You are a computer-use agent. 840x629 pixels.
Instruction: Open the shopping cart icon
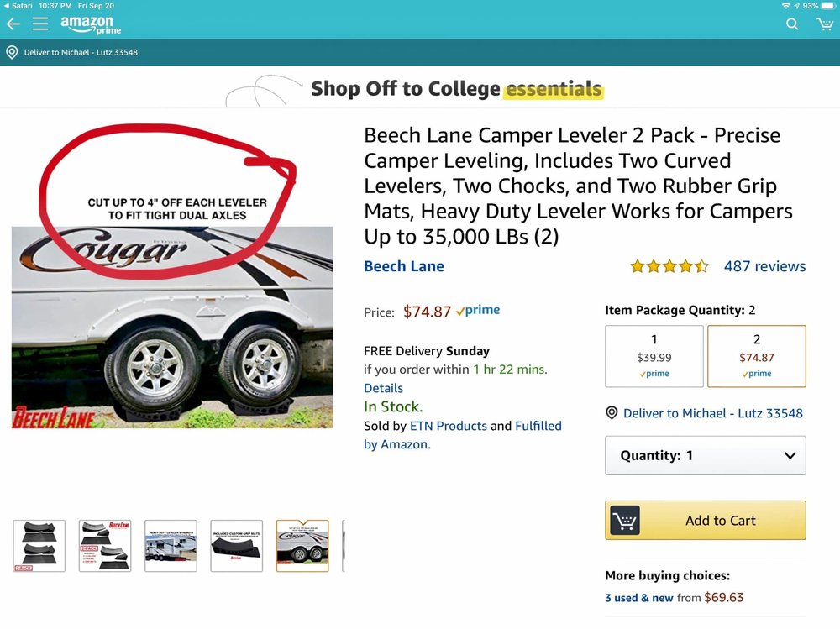[825, 24]
